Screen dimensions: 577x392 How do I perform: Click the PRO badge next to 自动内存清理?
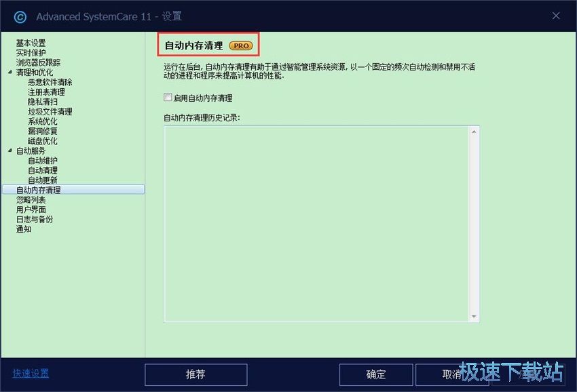(x=241, y=45)
